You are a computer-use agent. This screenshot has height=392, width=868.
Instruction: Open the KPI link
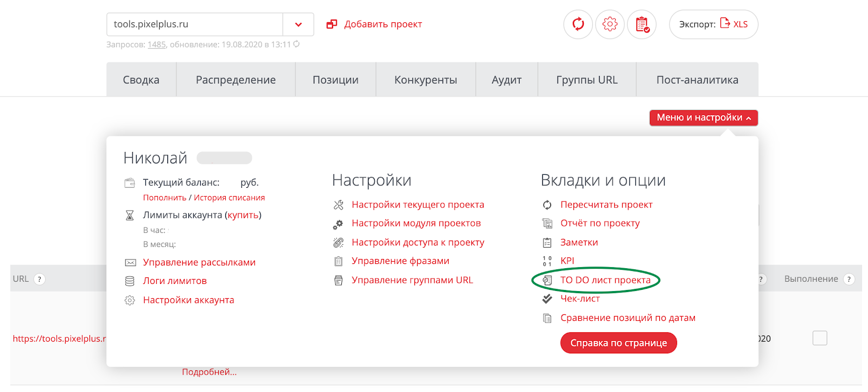coord(567,261)
